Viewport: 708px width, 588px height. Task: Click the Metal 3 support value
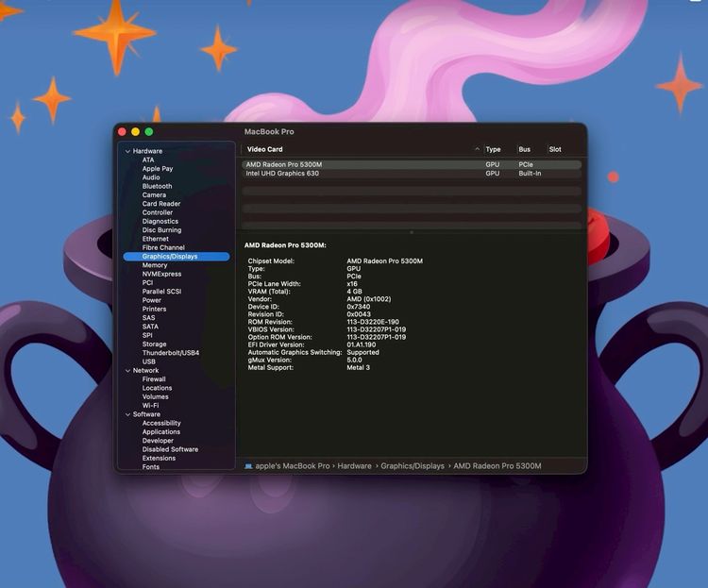pos(358,367)
